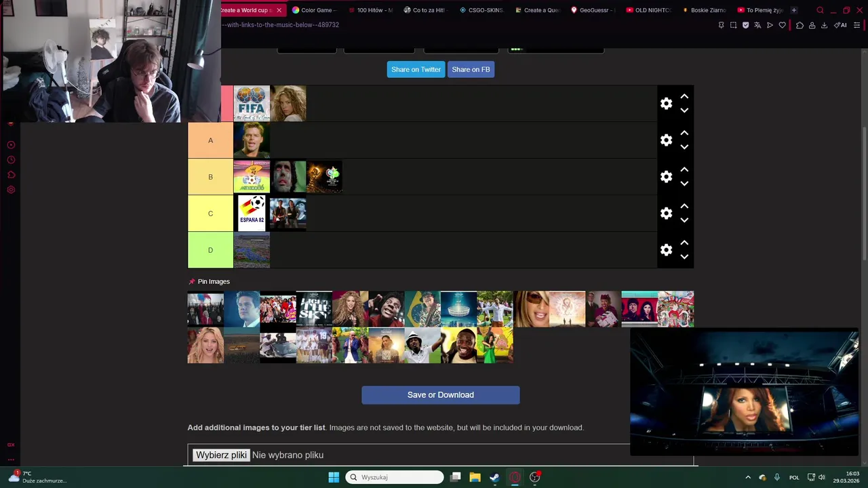
Task: Select the Mexico 86 image in tier B
Action: (x=252, y=177)
